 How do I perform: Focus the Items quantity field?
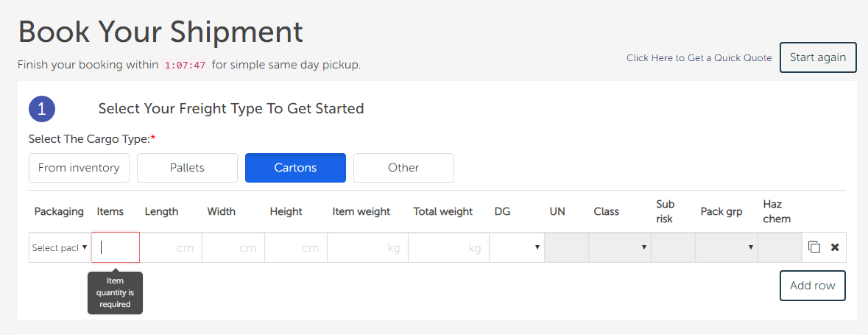tap(116, 248)
